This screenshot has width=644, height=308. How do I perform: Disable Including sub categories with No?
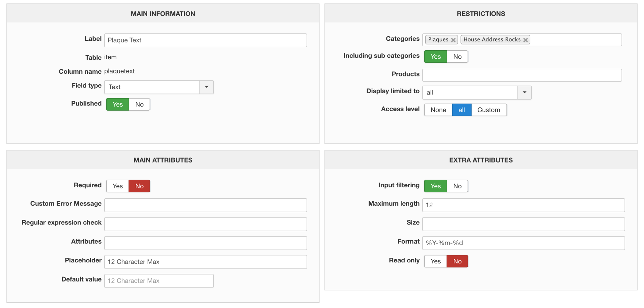click(x=457, y=57)
